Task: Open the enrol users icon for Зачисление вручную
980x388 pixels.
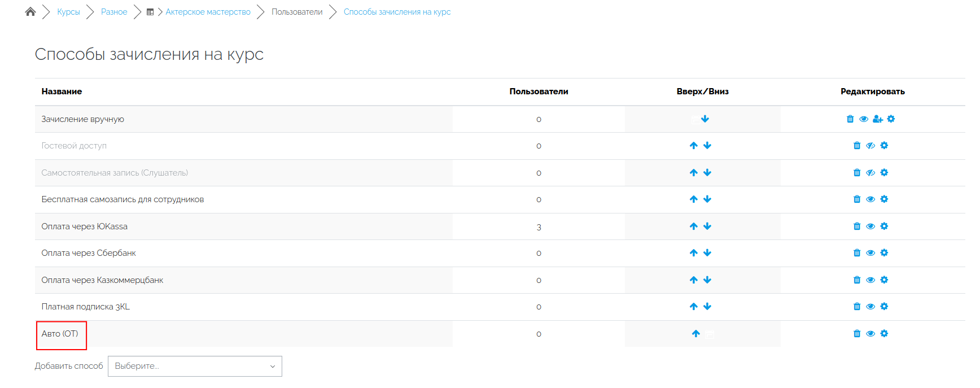Action: [x=878, y=119]
